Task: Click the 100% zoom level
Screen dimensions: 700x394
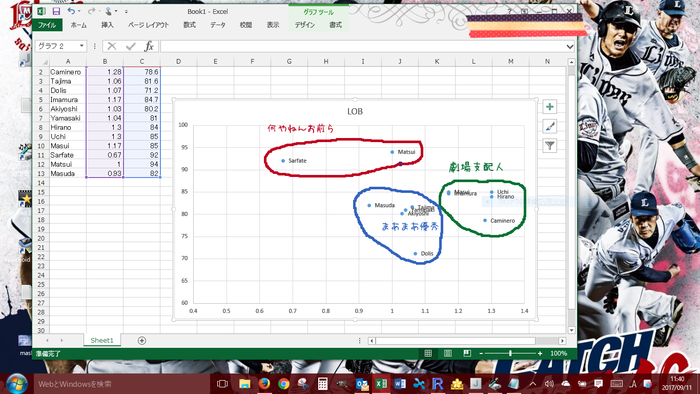Action: click(558, 353)
